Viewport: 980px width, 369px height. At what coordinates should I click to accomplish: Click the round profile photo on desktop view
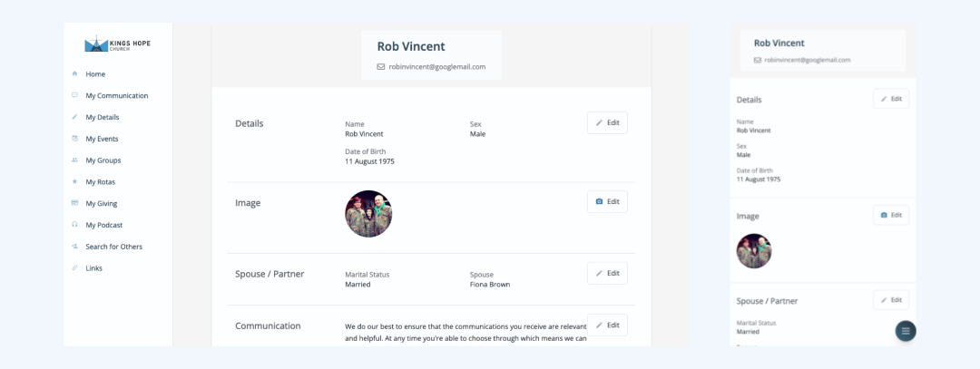point(368,214)
